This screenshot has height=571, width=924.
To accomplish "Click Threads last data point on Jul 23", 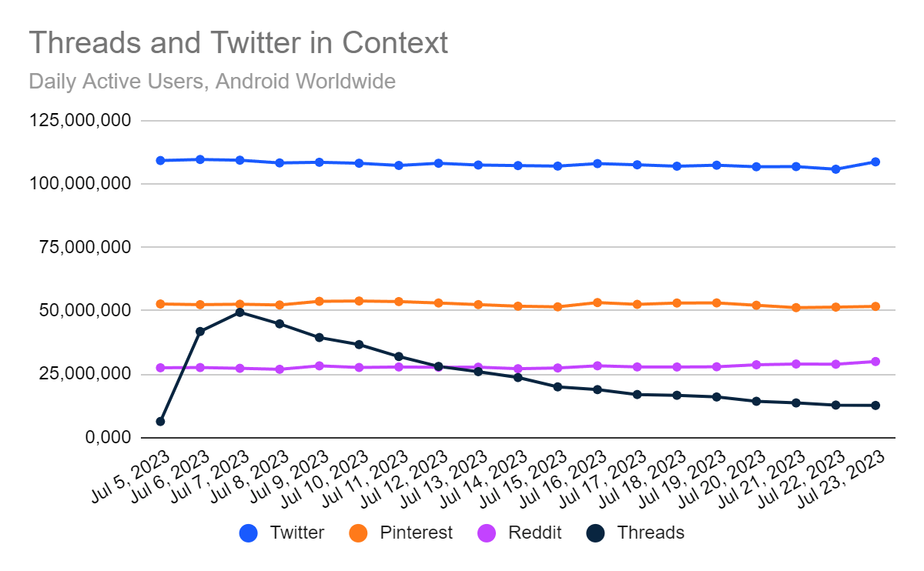I will [x=875, y=406].
